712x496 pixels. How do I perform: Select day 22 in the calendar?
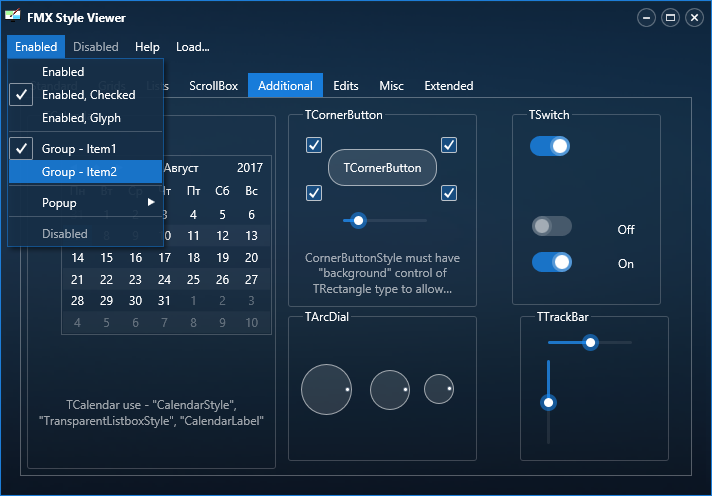[106, 279]
